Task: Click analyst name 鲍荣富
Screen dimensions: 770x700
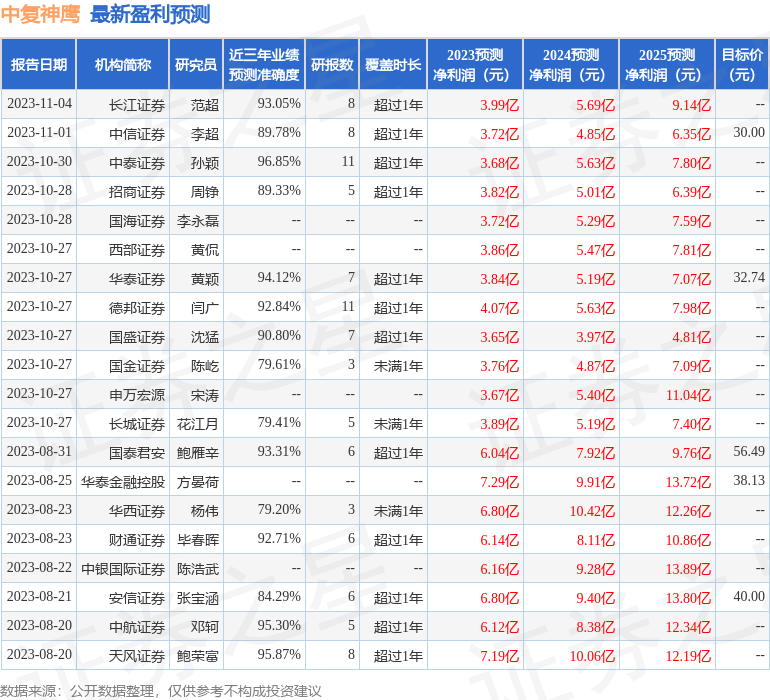Action: pos(198,656)
